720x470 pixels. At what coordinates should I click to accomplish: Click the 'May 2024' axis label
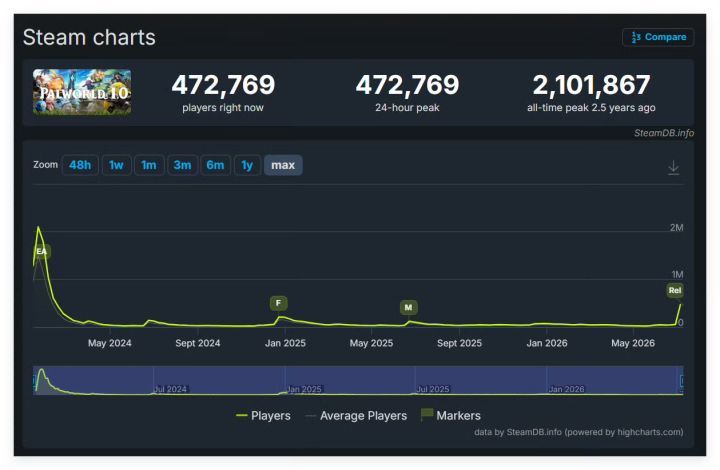pyautogui.click(x=110, y=343)
